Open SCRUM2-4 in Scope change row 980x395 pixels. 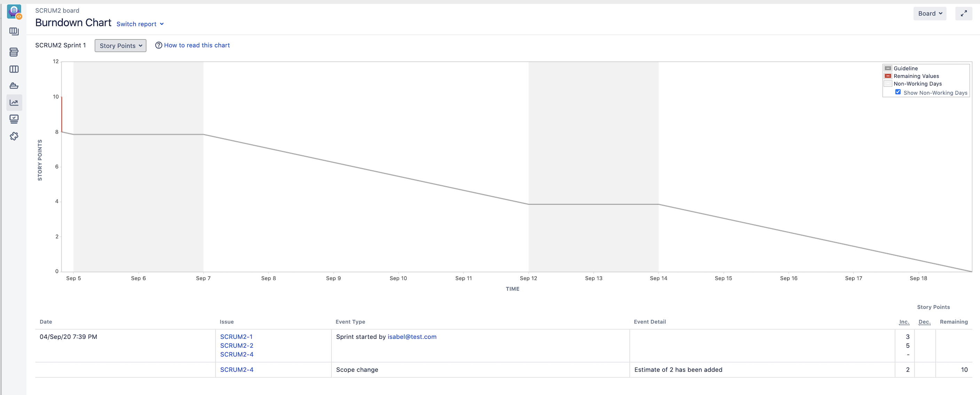(x=237, y=370)
